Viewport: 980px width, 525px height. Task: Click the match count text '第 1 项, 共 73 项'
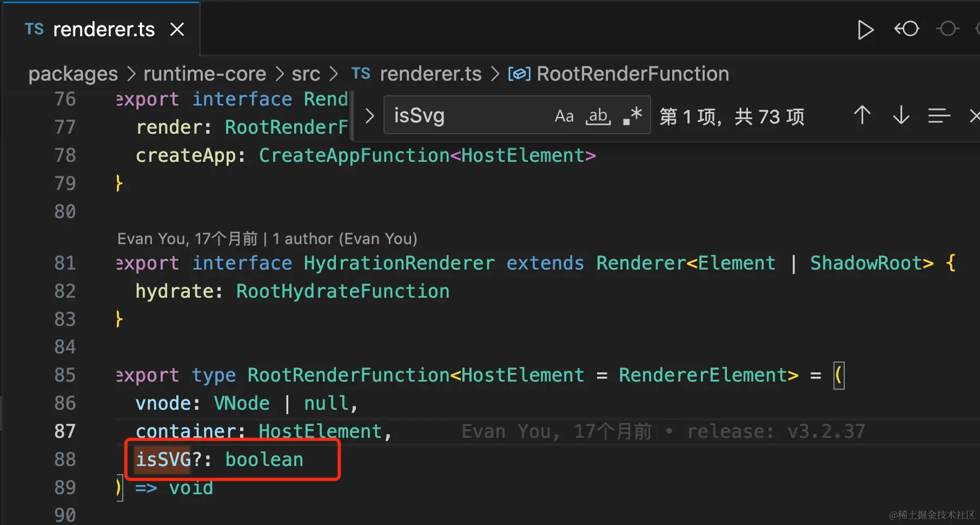point(732,116)
